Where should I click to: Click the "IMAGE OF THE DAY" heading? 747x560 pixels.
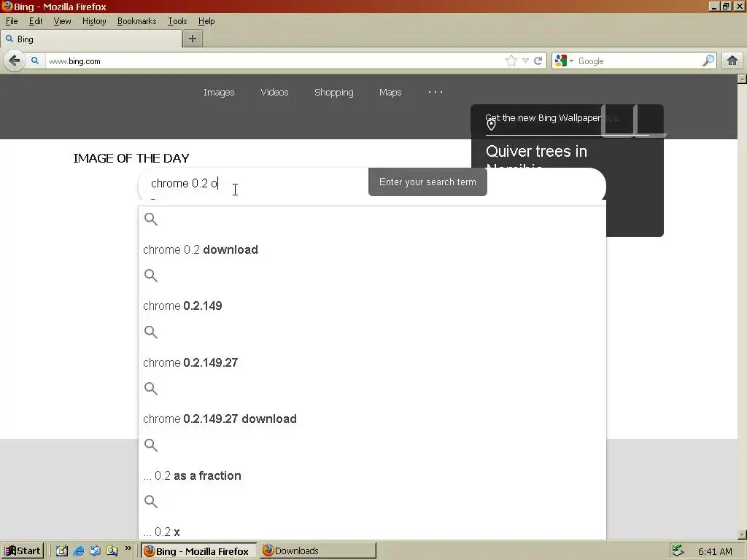point(131,158)
